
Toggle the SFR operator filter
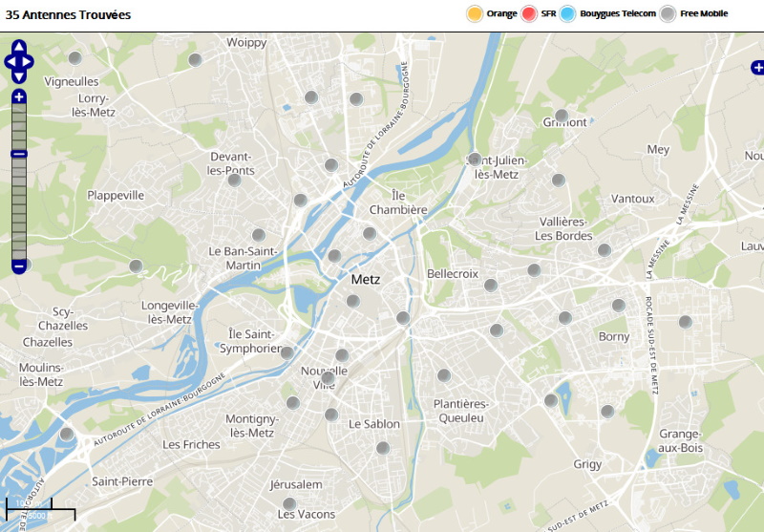point(529,13)
